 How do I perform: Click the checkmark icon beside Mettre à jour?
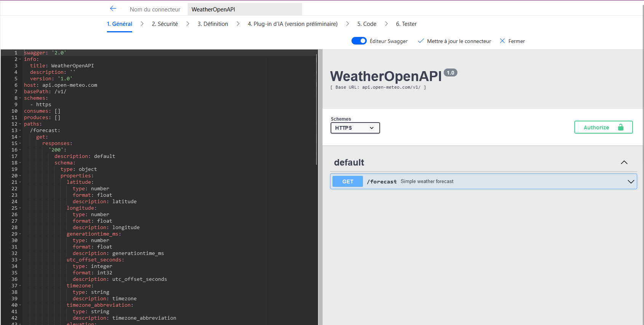[421, 41]
